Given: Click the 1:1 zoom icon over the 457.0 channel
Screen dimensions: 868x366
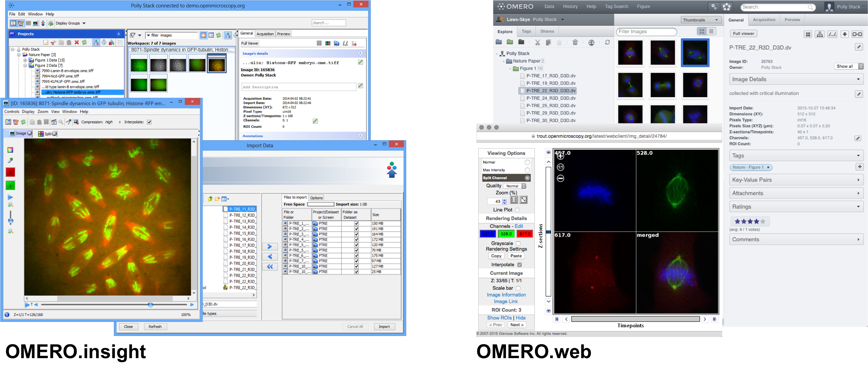Looking at the screenshot, I should [560, 167].
